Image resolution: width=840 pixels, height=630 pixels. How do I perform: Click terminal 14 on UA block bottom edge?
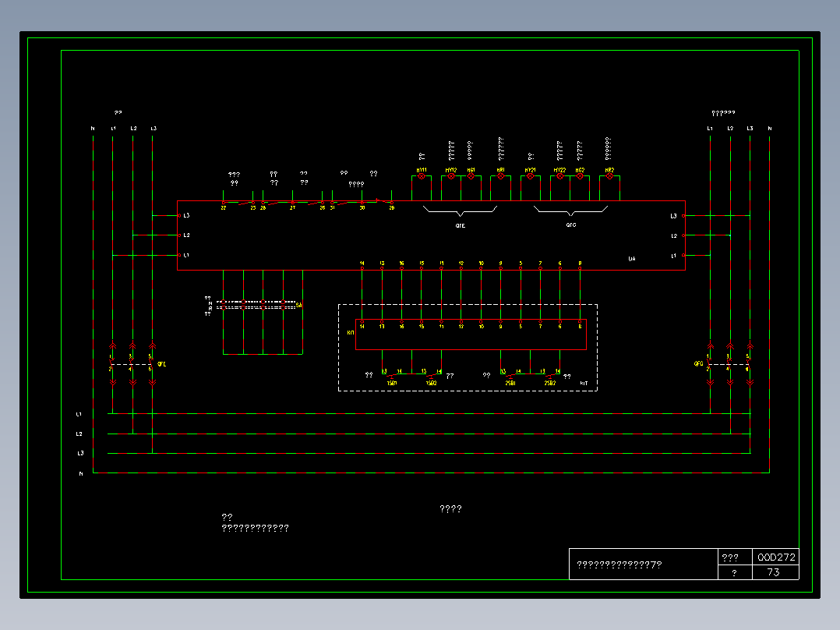coord(362,264)
